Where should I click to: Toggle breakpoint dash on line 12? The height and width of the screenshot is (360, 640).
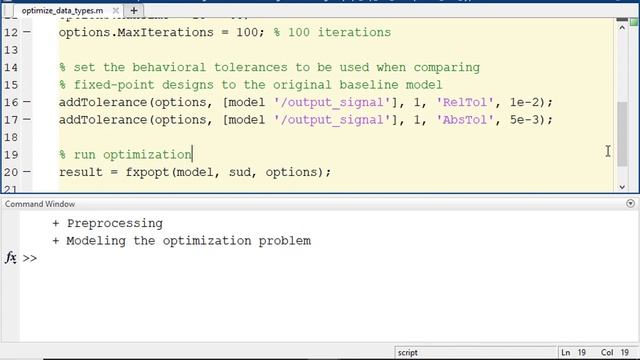[x=27, y=32]
